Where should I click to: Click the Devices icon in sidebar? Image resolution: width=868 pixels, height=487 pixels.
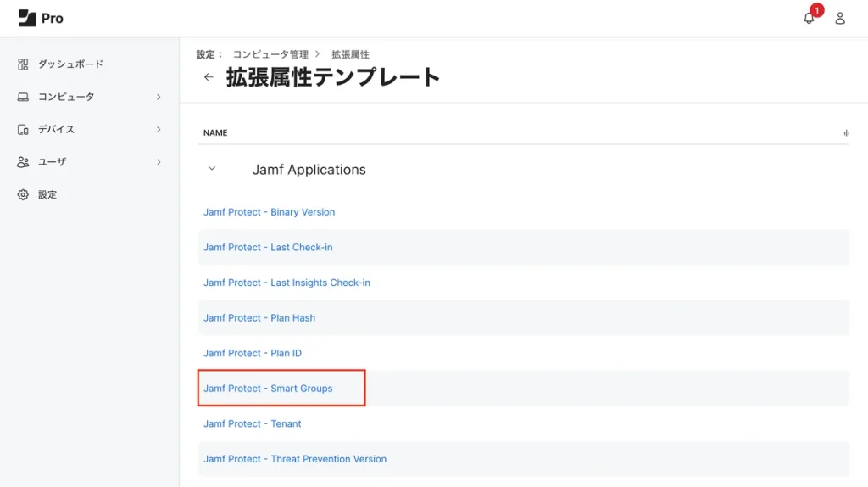(23, 129)
